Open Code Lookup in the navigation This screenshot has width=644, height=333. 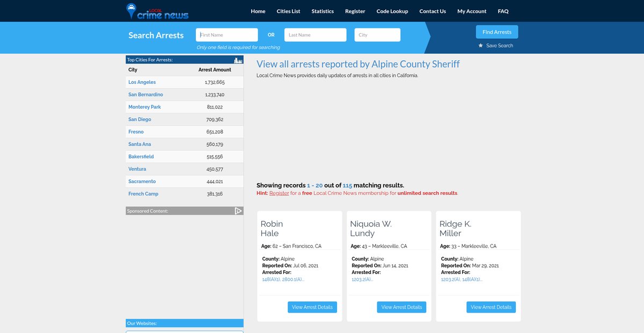point(392,11)
